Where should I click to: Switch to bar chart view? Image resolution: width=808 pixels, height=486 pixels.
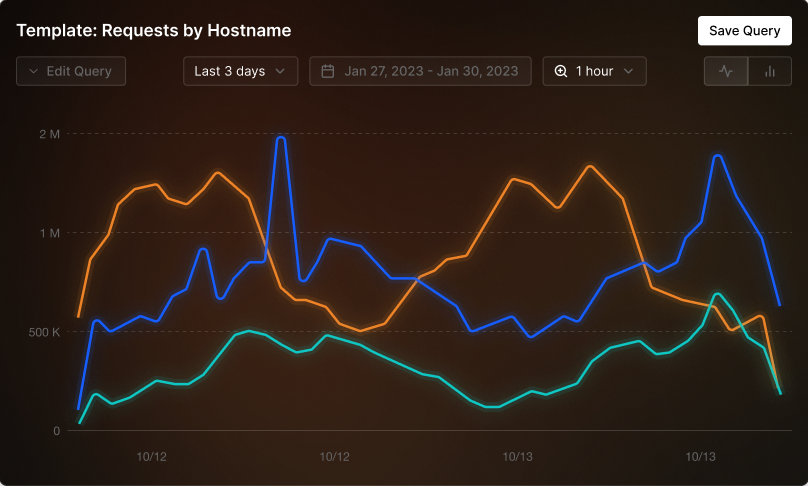point(770,71)
